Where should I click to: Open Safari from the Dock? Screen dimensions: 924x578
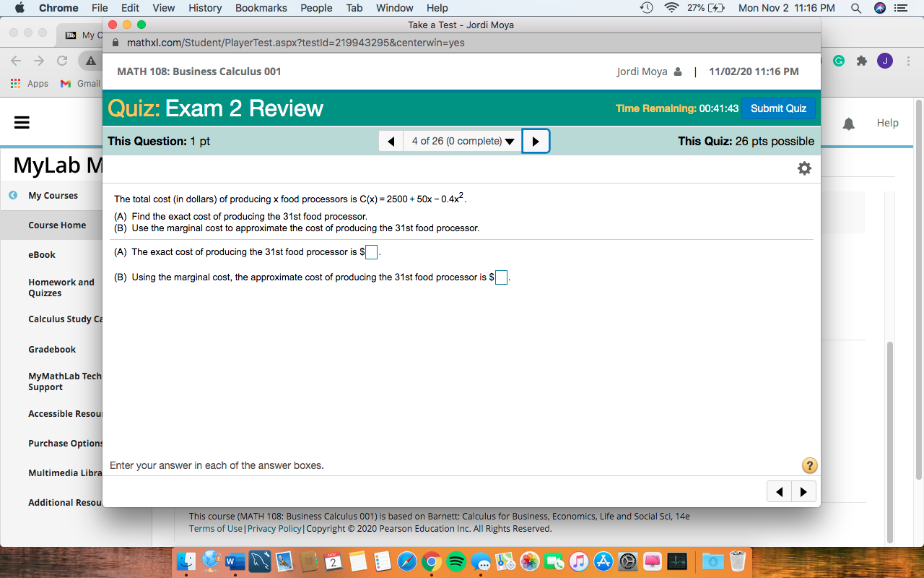[407, 561]
